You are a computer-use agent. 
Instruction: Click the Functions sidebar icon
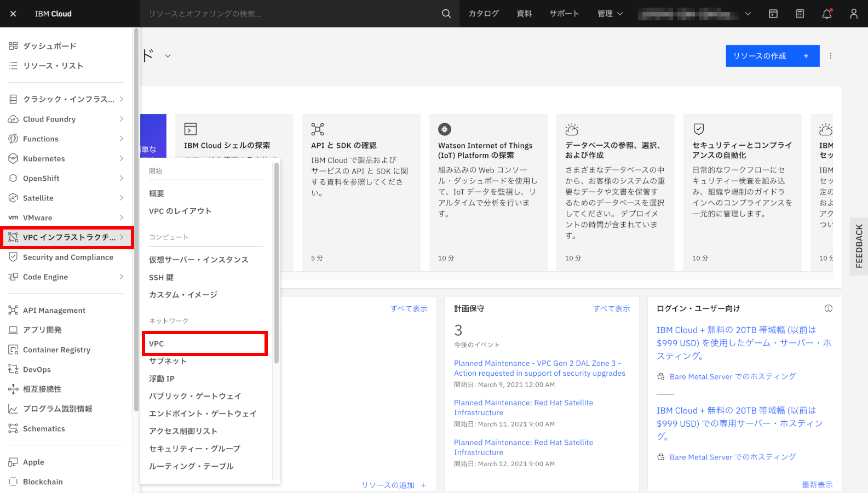[x=13, y=139]
